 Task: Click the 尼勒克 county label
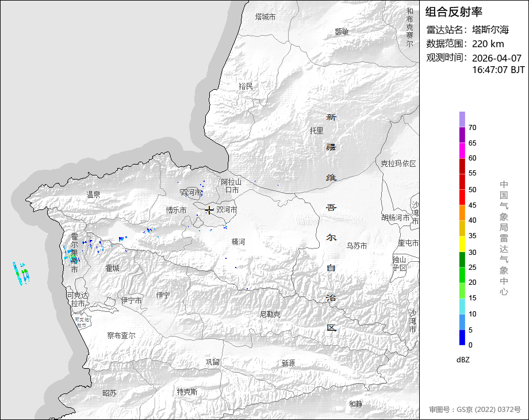pyautogui.click(x=270, y=314)
